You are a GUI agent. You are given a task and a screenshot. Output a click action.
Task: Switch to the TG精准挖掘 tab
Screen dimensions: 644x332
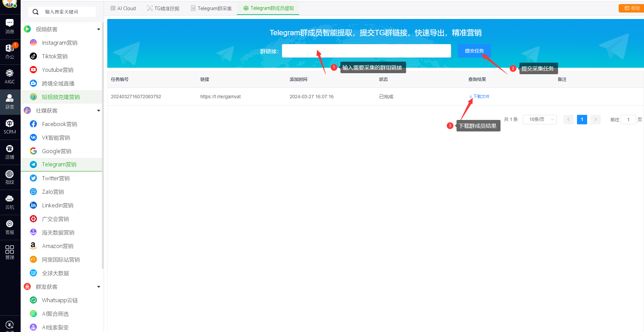163,8
